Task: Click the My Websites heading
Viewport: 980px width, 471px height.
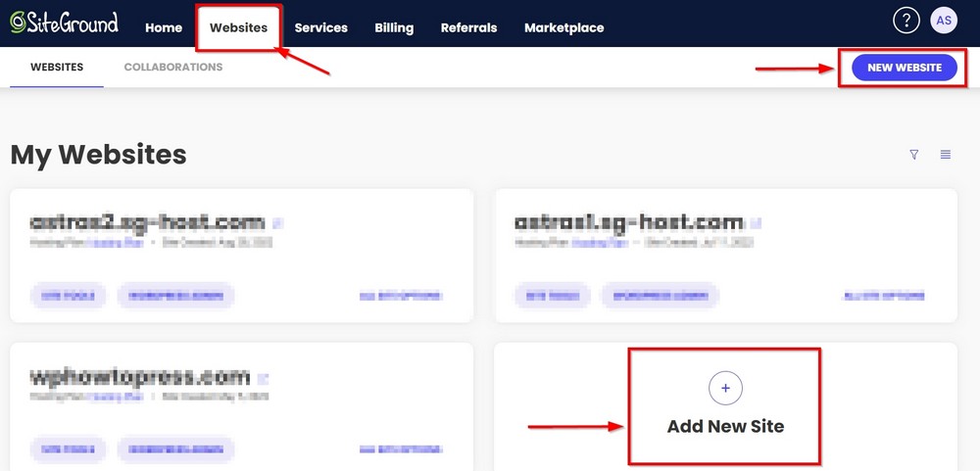Action: [x=99, y=155]
